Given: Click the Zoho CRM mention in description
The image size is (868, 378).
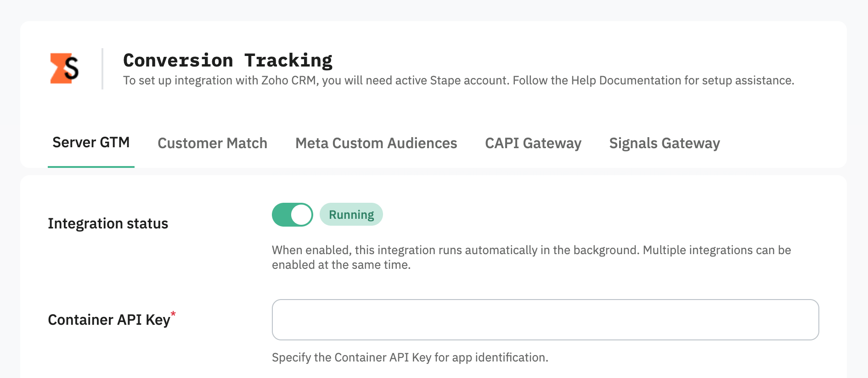Looking at the screenshot, I should [x=288, y=80].
